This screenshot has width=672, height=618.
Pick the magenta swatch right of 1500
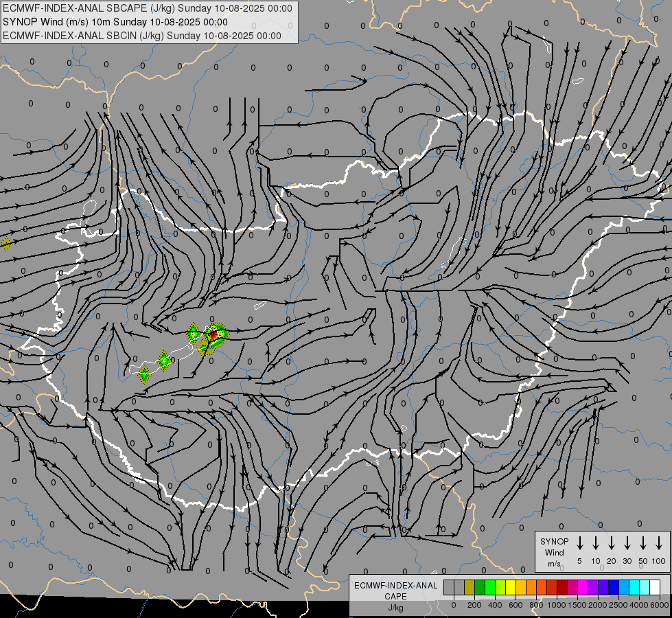(x=583, y=587)
